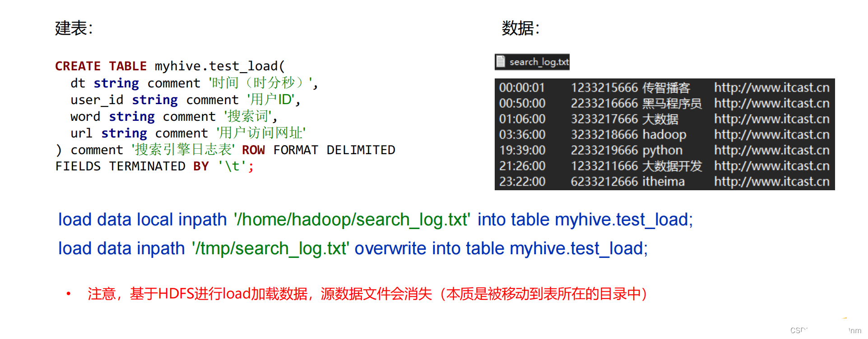Click the heading 建表:

click(74, 28)
